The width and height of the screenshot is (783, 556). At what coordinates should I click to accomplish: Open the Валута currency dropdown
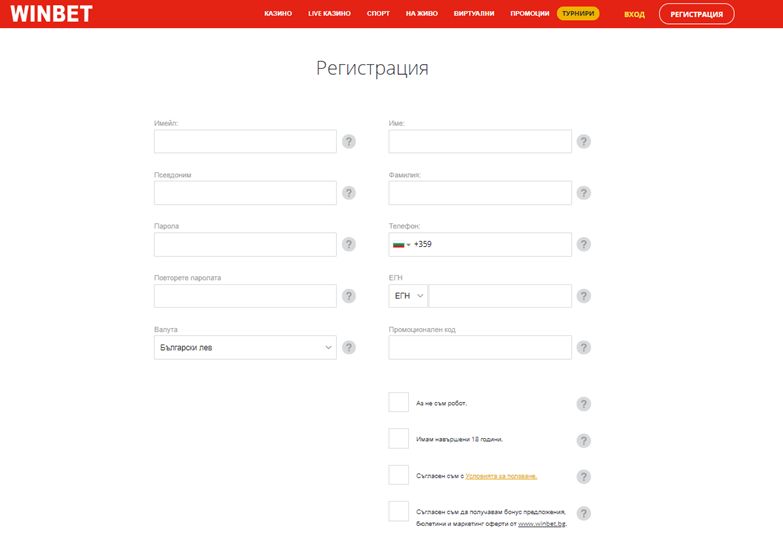[x=245, y=348]
